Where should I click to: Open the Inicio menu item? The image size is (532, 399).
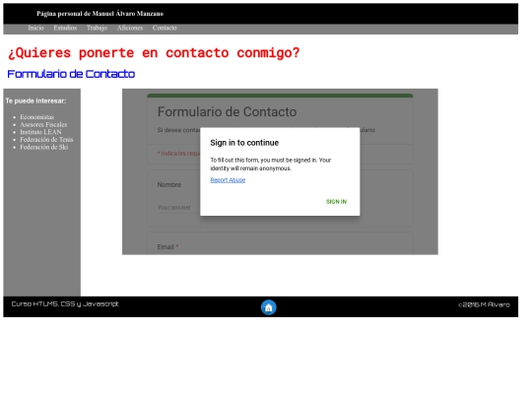tap(35, 28)
